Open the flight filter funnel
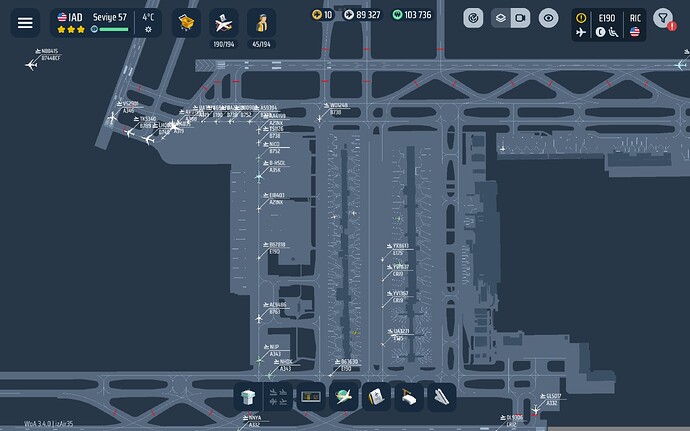Screen dimensions: 690x431 663,19
